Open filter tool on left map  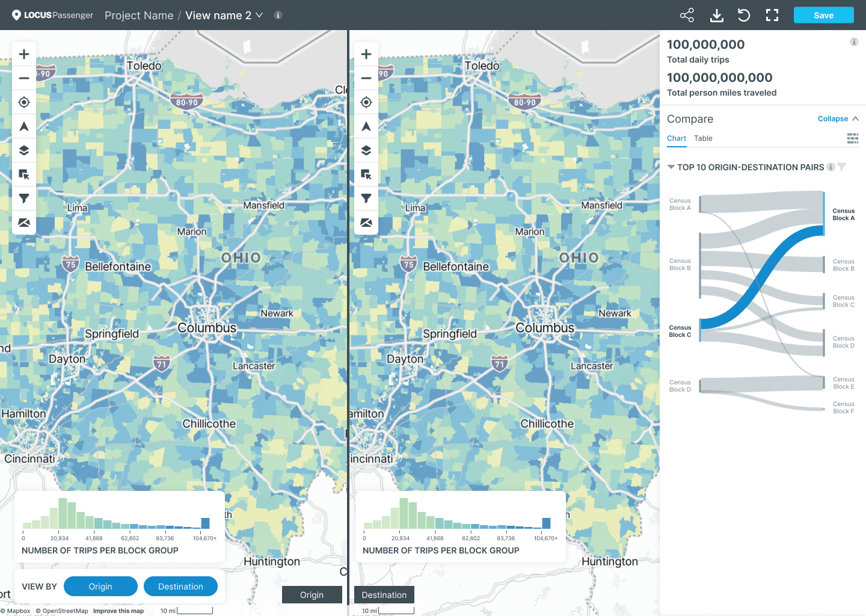click(24, 199)
